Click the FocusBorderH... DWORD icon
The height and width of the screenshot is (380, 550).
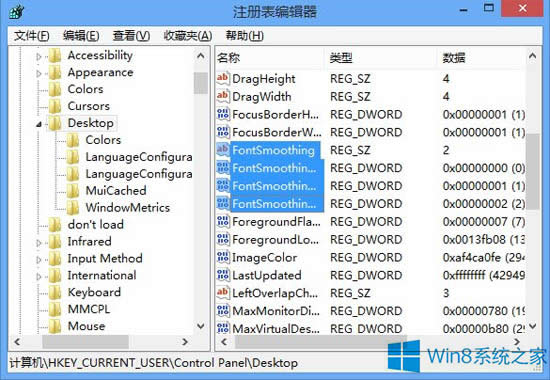point(223,114)
